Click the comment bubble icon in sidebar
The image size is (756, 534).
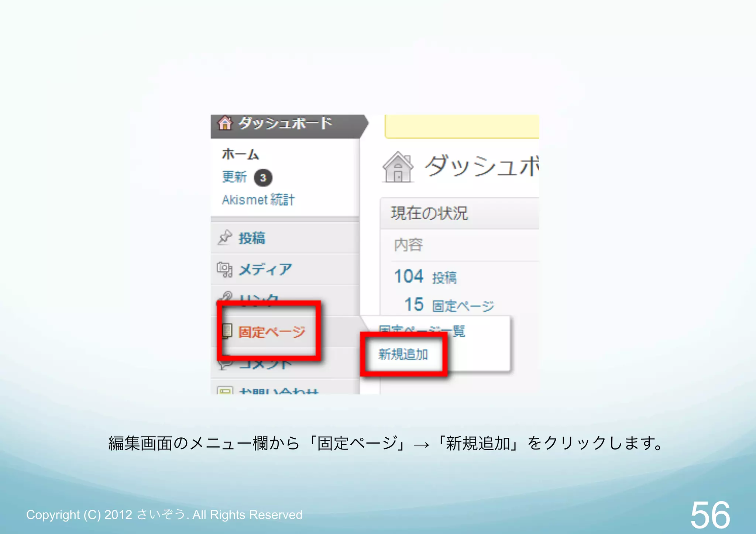(225, 364)
